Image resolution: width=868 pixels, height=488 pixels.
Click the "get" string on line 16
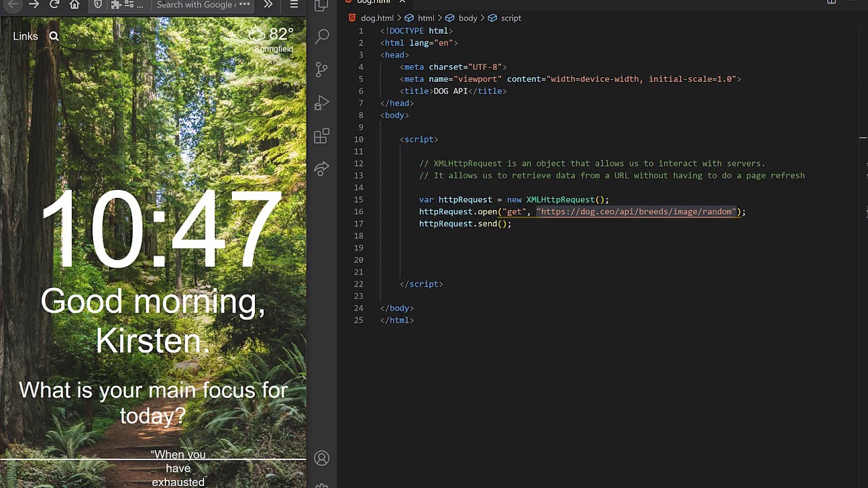pyautogui.click(x=514, y=212)
